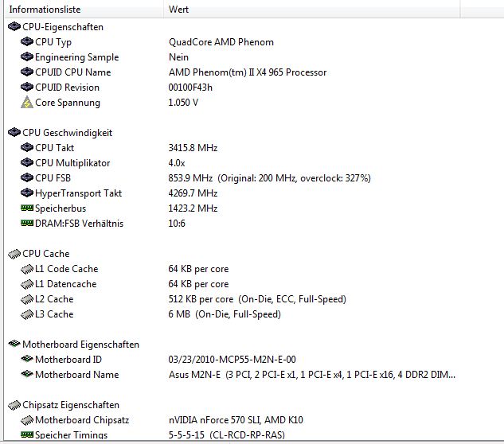Select the Engineering Sample label

(x=76, y=57)
